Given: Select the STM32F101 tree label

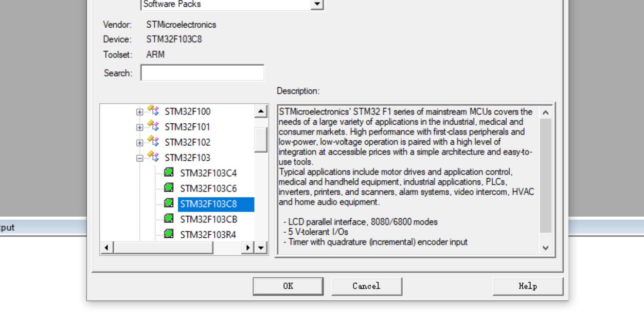Looking at the screenshot, I should 187,127.
